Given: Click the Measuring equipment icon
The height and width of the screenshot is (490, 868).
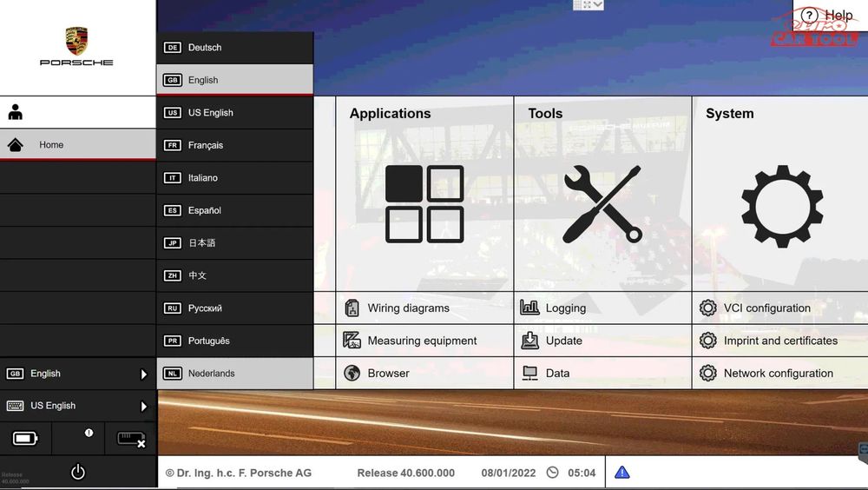Looking at the screenshot, I should tap(352, 340).
